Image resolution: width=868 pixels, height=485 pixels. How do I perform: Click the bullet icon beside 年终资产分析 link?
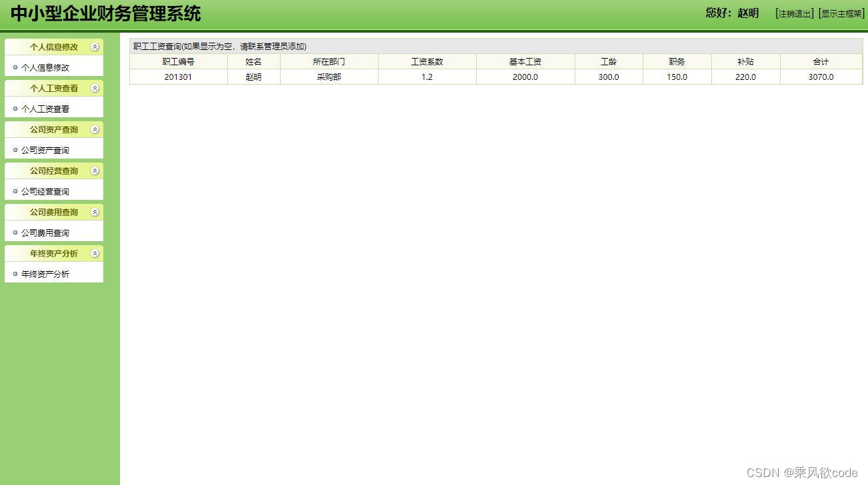click(x=15, y=274)
